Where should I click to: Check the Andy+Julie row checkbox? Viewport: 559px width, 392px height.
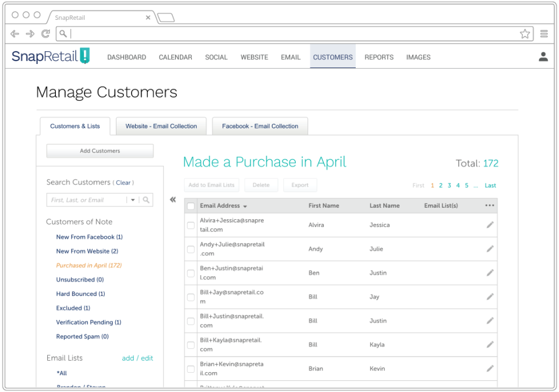pyautogui.click(x=191, y=249)
